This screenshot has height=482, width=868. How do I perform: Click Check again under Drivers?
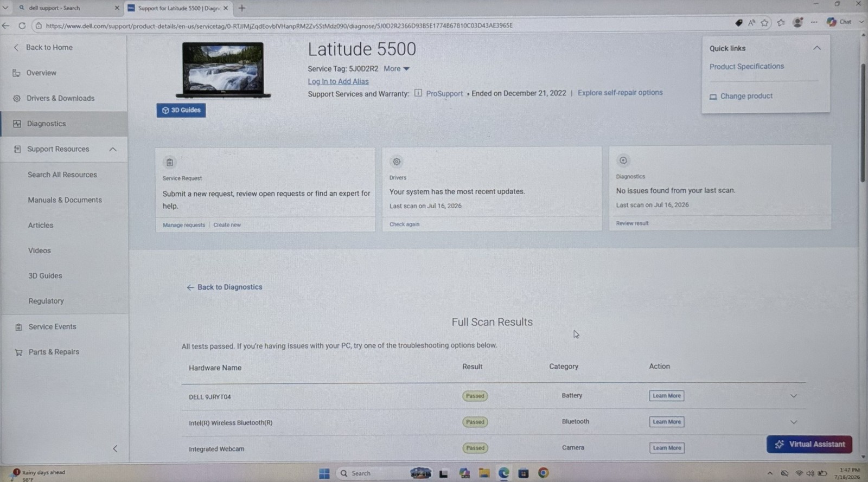pos(404,224)
